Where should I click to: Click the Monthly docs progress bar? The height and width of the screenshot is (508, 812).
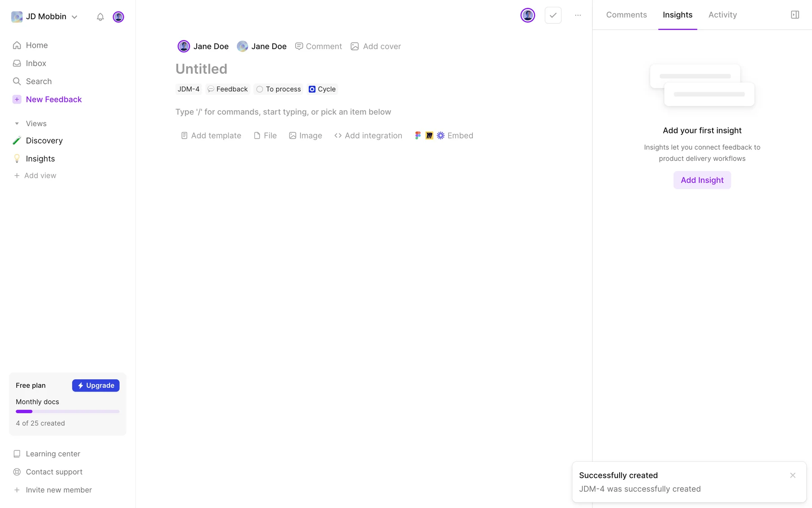(x=68, y=411)
